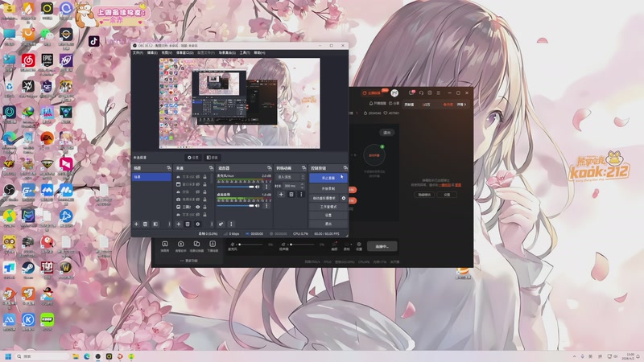Adjust transition duration 300 ms spinner
Viewport: 644px width, 362px height.
pos(294,186)
